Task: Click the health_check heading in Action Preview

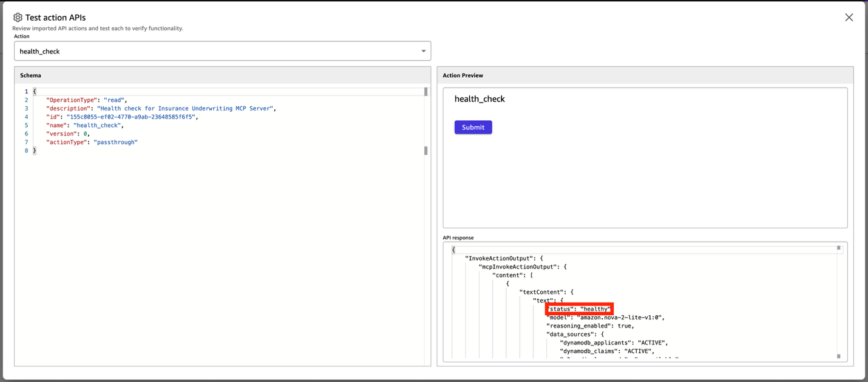Action: (x=480, y=99)
